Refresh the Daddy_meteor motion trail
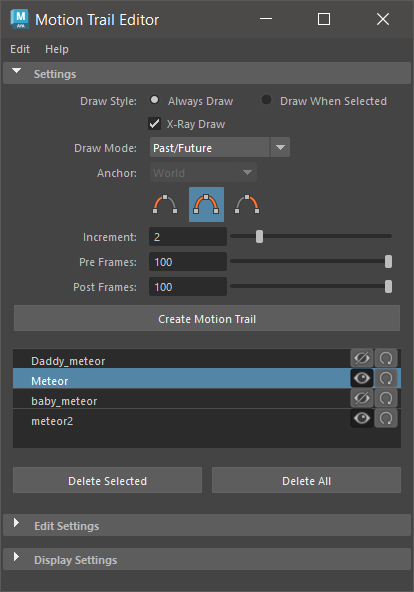The width and height of the screenshot is (414, 592). (x=386, y=358)
